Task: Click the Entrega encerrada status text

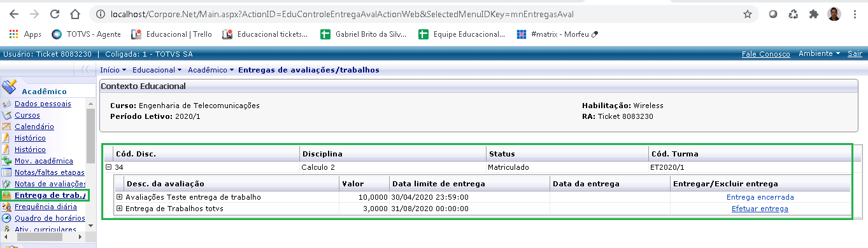Action: pyautogui.click(x=760, y=197)
